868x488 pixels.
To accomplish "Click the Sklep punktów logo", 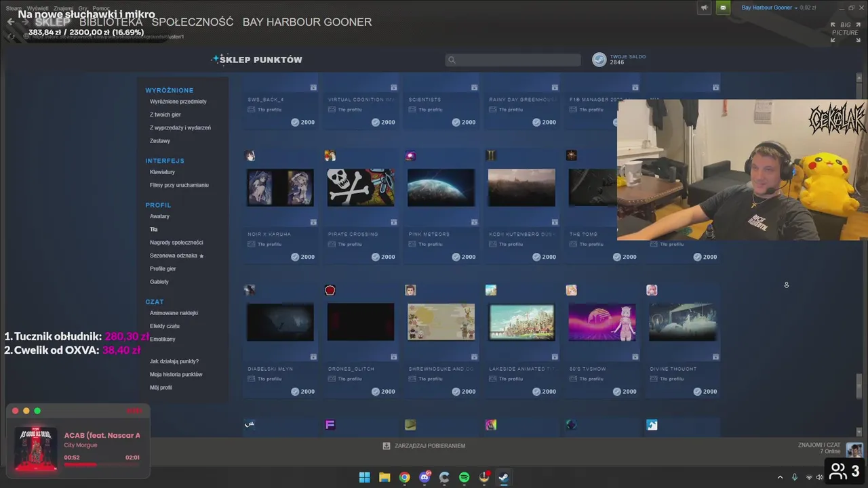I will [x=257, y=60].
